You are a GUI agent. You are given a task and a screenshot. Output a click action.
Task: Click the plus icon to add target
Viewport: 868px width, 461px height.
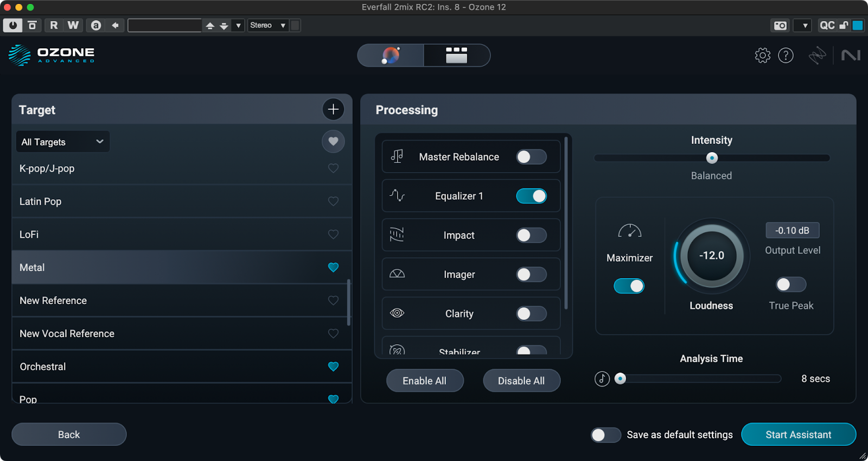pos(333,109)
